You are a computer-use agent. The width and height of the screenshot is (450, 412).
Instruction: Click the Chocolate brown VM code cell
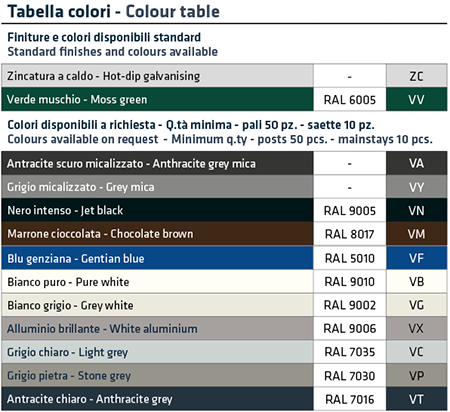pyautogui.click(x=416, y=234)
